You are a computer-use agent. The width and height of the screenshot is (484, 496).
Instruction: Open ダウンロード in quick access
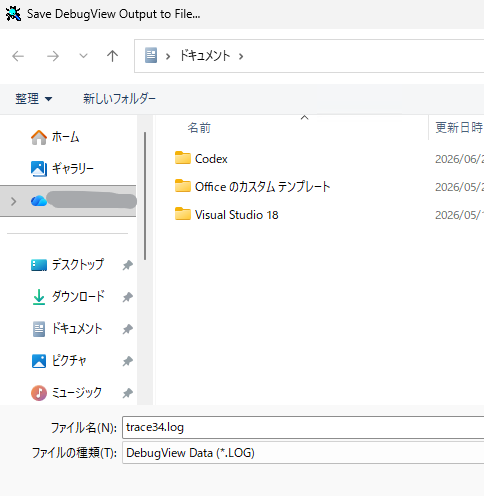[x=78, y=296]
